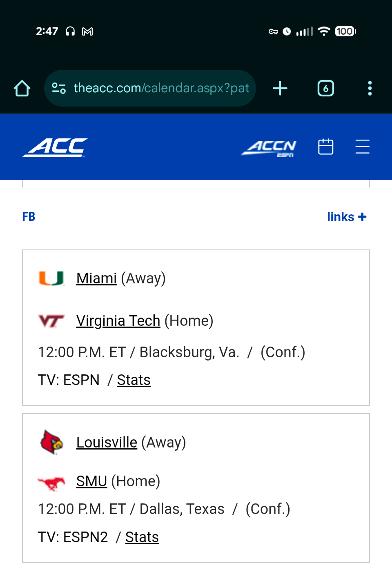Open the Virginia Tech team link
This screenshot has height=570, width=392.
click(x=118, y=321)
